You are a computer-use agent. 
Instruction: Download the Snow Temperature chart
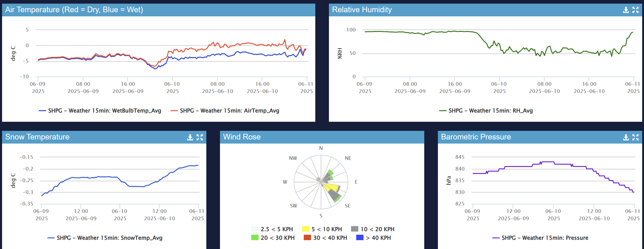190,137
